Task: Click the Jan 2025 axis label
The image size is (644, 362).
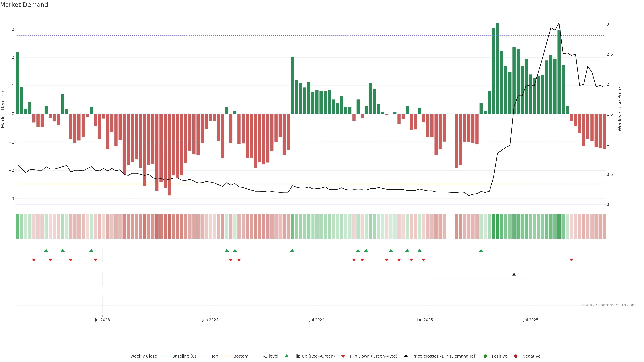Action: tap(424, 320)
